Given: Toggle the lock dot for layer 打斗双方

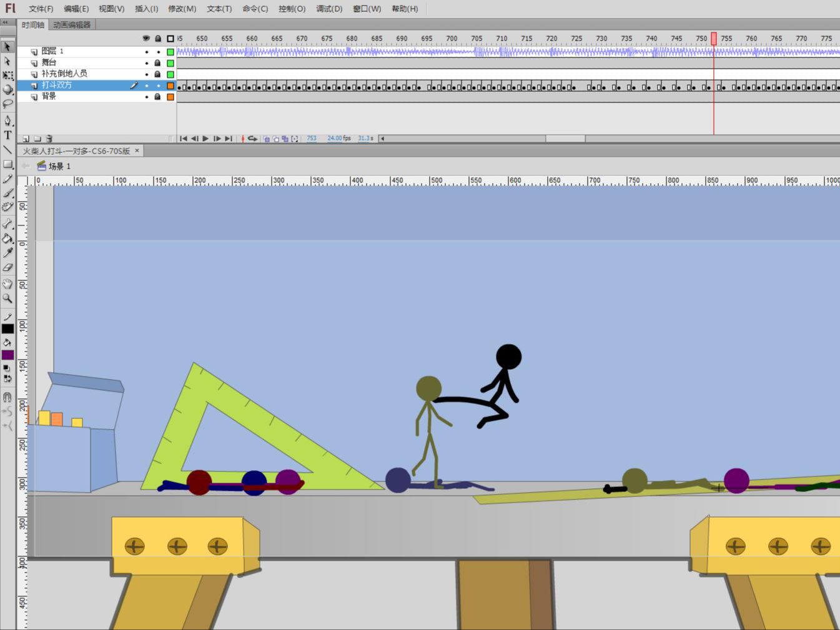Looking at the screenshot, I should 158,86.
